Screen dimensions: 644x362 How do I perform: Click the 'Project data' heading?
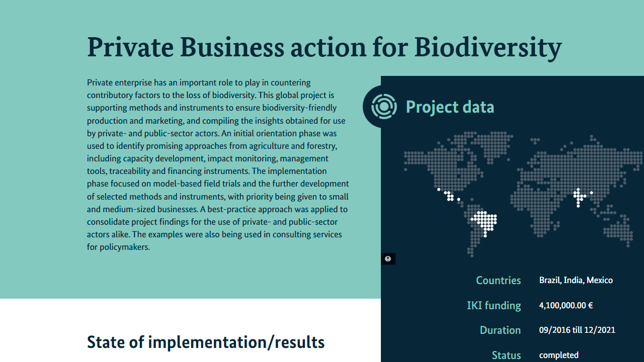[450, 107]
